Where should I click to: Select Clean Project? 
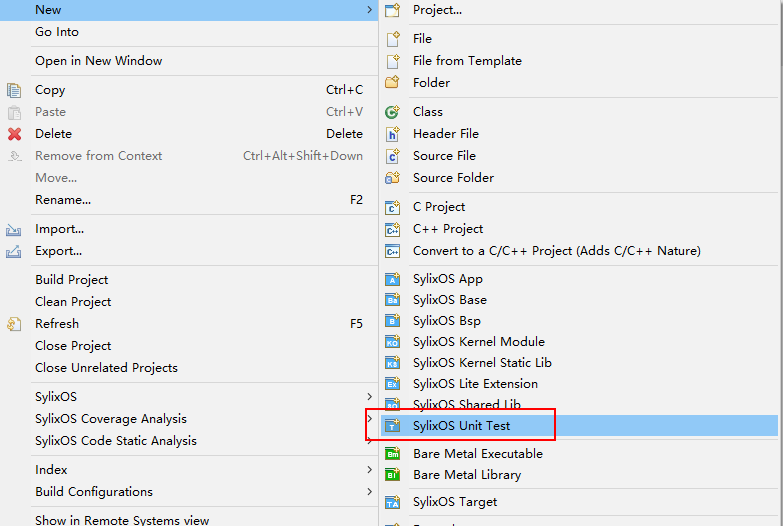coord(190,302)
